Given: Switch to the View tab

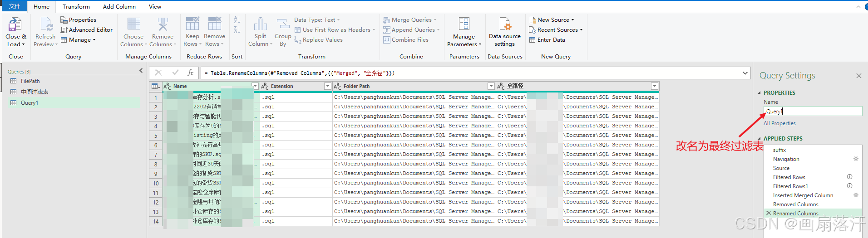Looking at the screenshot, I should click(x=155, y=7).
